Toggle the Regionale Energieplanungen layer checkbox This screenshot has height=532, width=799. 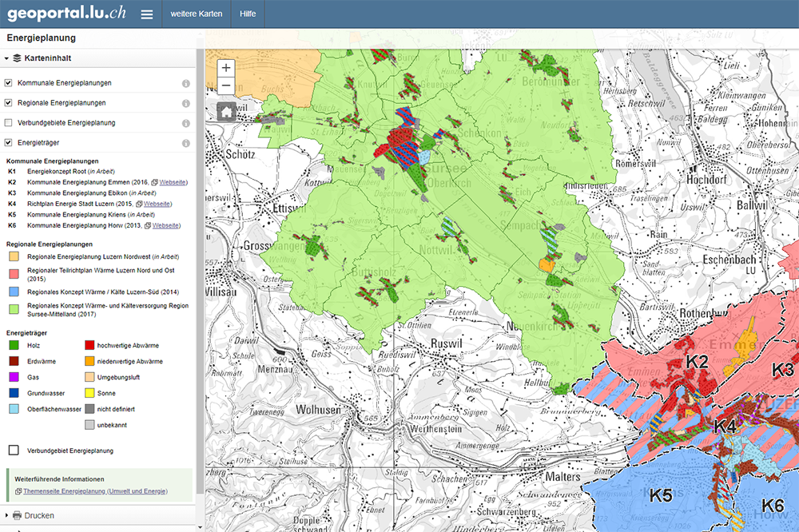pyautogui.click(x=9, y=103)
